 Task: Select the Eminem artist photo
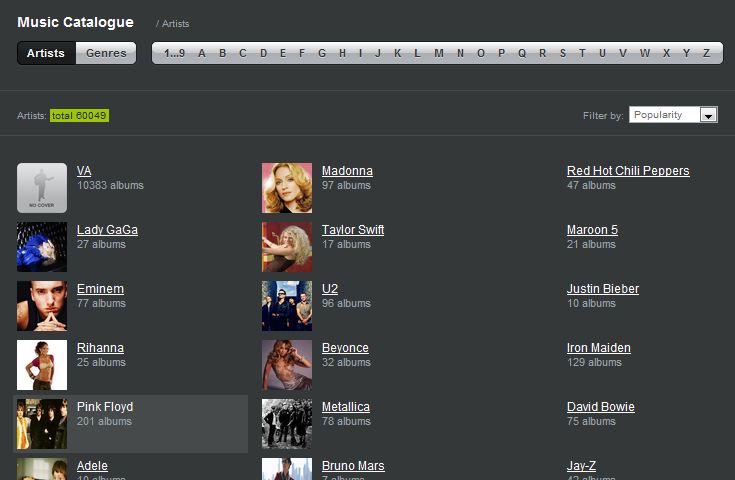42,306
